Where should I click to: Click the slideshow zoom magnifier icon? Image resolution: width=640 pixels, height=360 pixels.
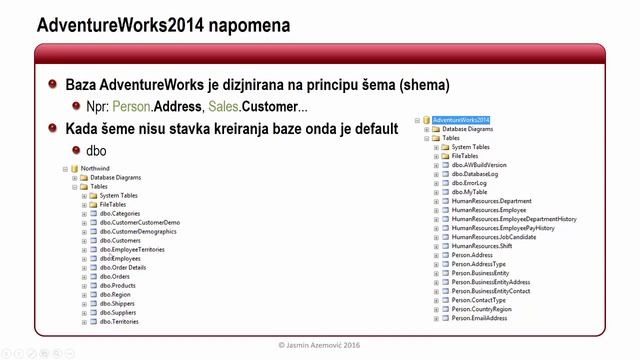57,353
